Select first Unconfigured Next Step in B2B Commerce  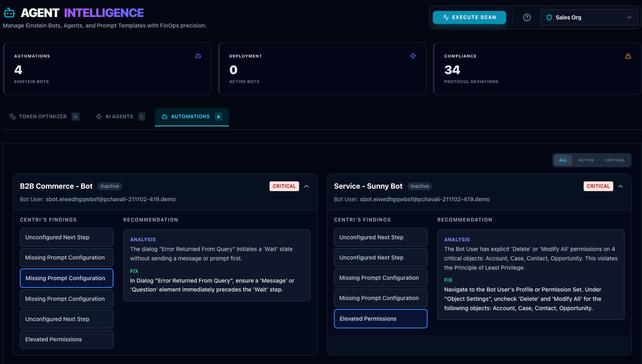(x=66, y=237)
